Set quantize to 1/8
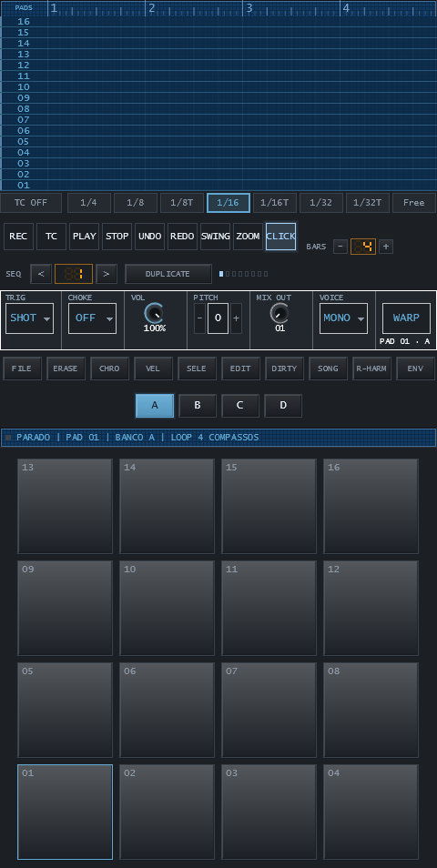 [x=135, y=203]
